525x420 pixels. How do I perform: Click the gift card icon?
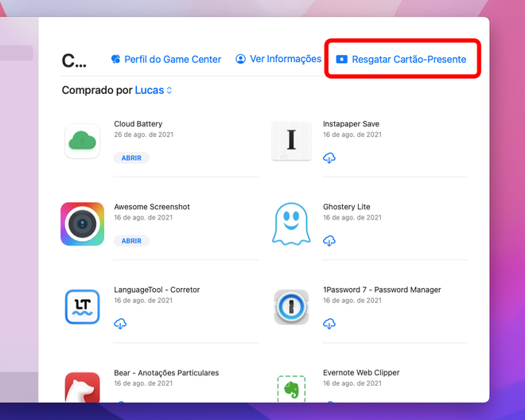pyautogui.click(x=341, y=60)
